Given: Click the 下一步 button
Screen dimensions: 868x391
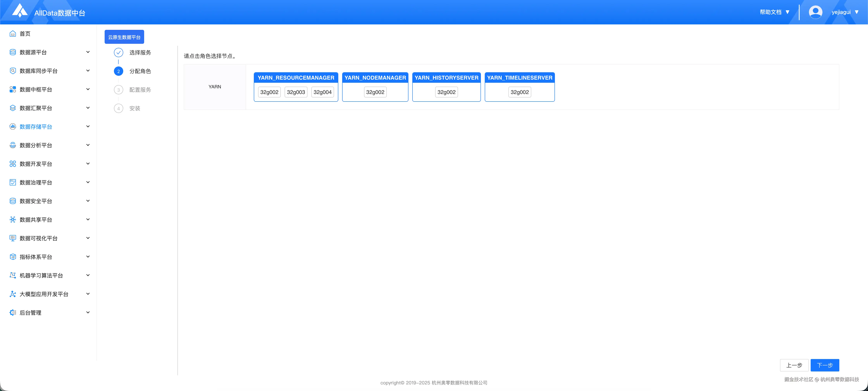Looking at the screenshot, I should click(x=825, y=365).
